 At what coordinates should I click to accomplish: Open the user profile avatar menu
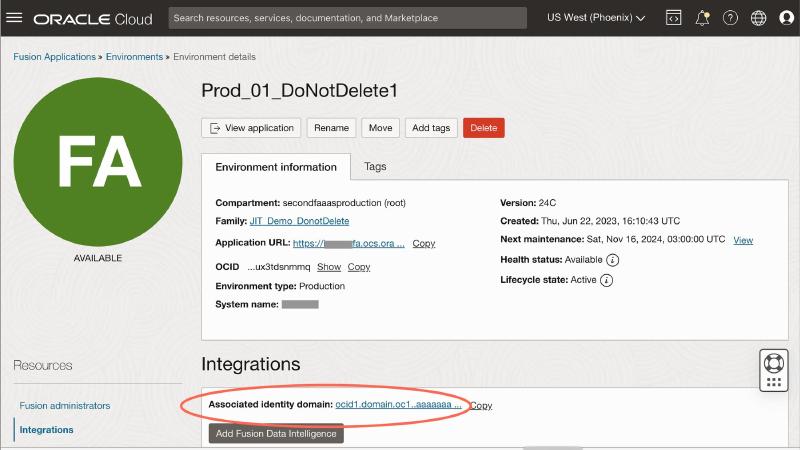tap(785, 18)
